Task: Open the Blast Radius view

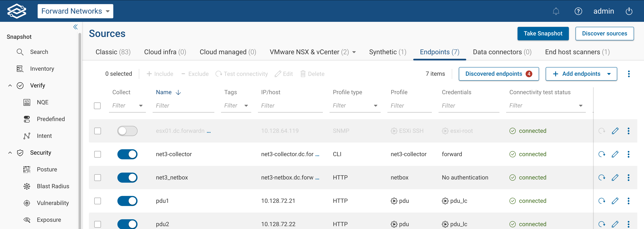Action: pos(53,186)
